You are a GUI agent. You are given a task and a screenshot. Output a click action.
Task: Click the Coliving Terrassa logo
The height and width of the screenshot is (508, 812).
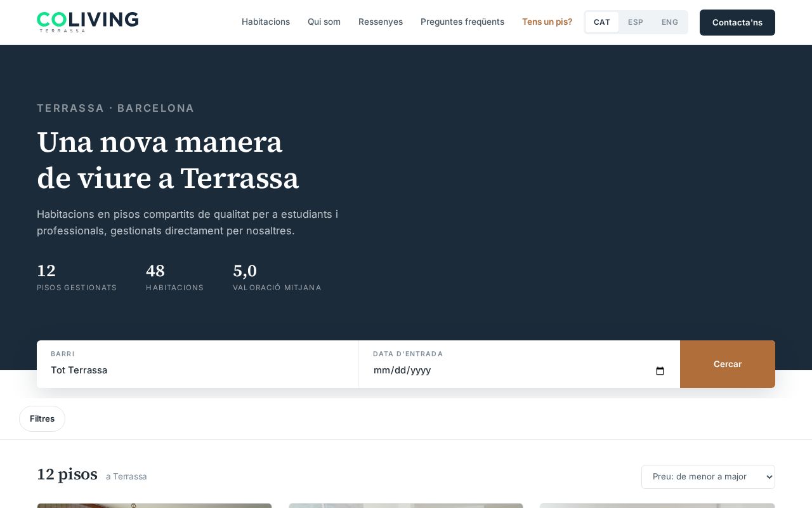click(88, 22)
